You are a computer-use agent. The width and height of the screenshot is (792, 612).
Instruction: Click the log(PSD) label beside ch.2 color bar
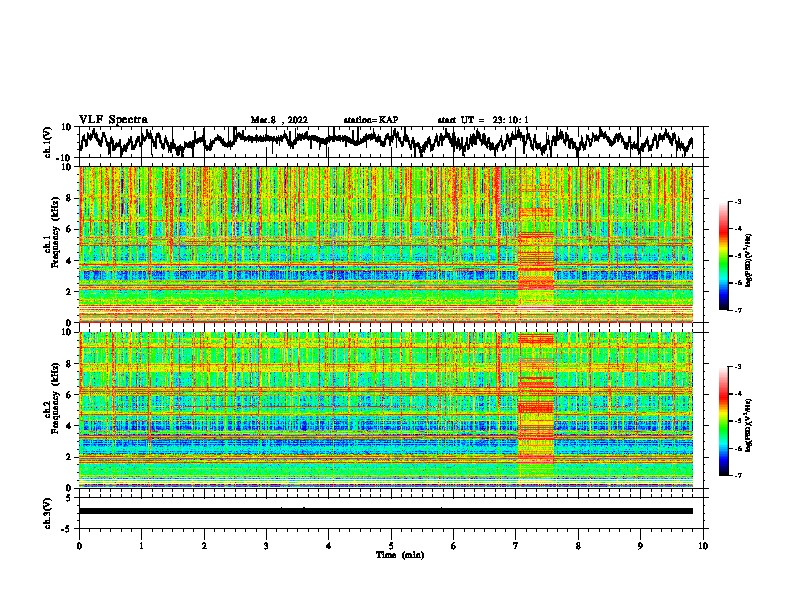749,425
